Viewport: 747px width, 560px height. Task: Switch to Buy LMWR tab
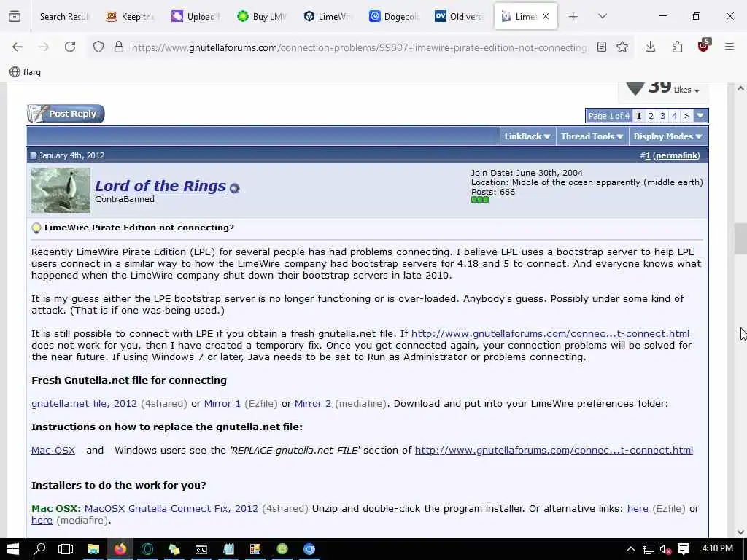[262, 17]
